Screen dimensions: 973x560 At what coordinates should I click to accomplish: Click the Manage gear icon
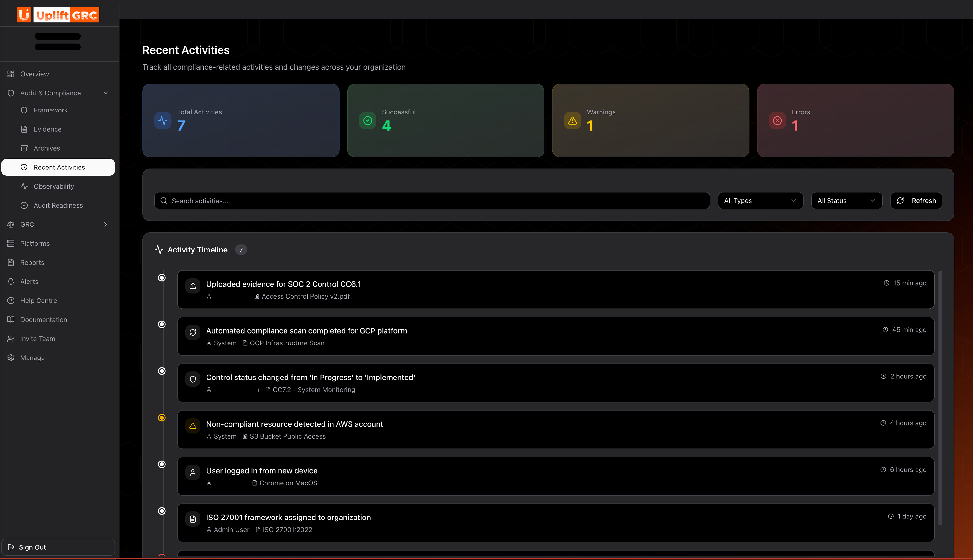point(11,358)
